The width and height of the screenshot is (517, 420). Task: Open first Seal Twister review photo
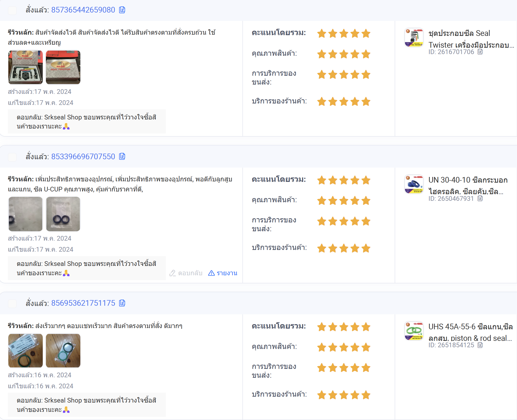(x=26, y=67)
